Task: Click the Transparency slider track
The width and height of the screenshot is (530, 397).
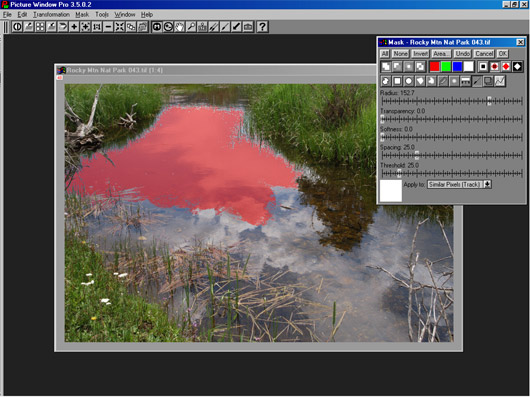Action: (452, 119)
